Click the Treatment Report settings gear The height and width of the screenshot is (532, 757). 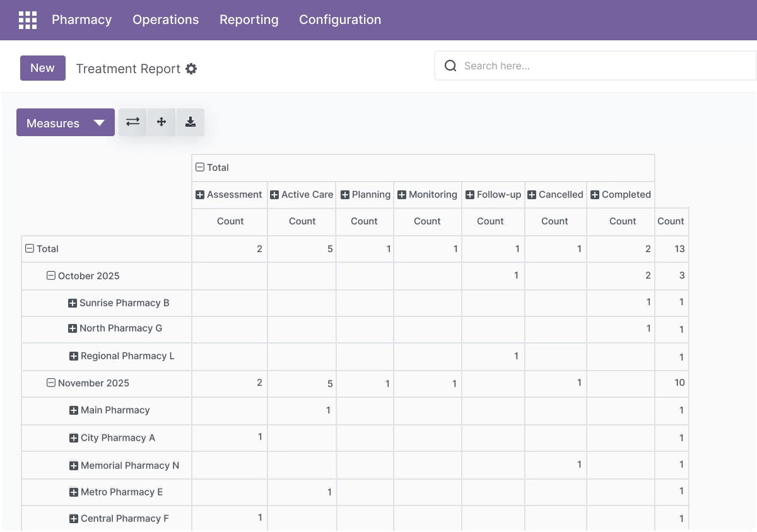(191, 69)
